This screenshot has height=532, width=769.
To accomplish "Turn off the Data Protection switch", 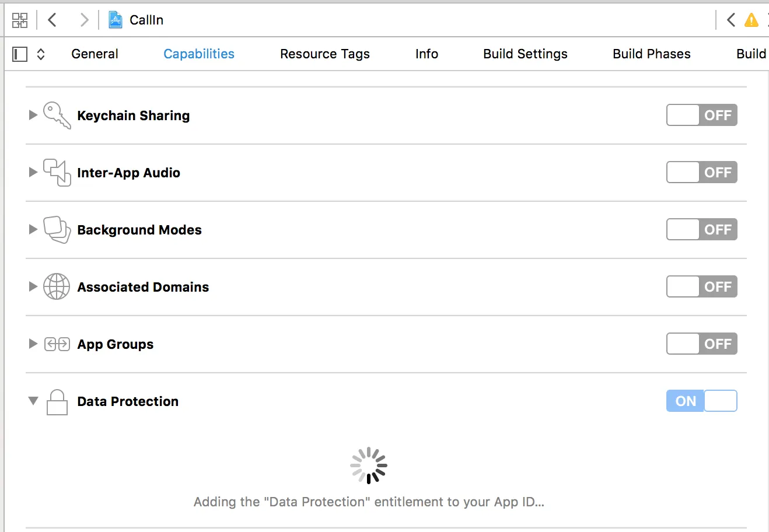I will [x=701, y=401].
